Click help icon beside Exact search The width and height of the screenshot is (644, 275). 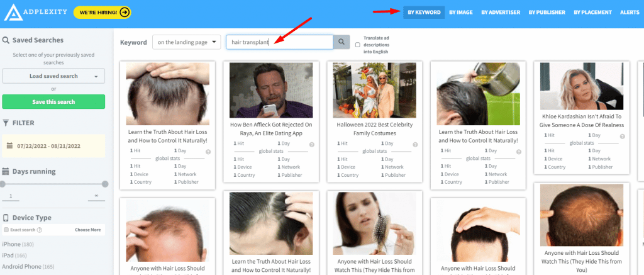pos(40,230)
